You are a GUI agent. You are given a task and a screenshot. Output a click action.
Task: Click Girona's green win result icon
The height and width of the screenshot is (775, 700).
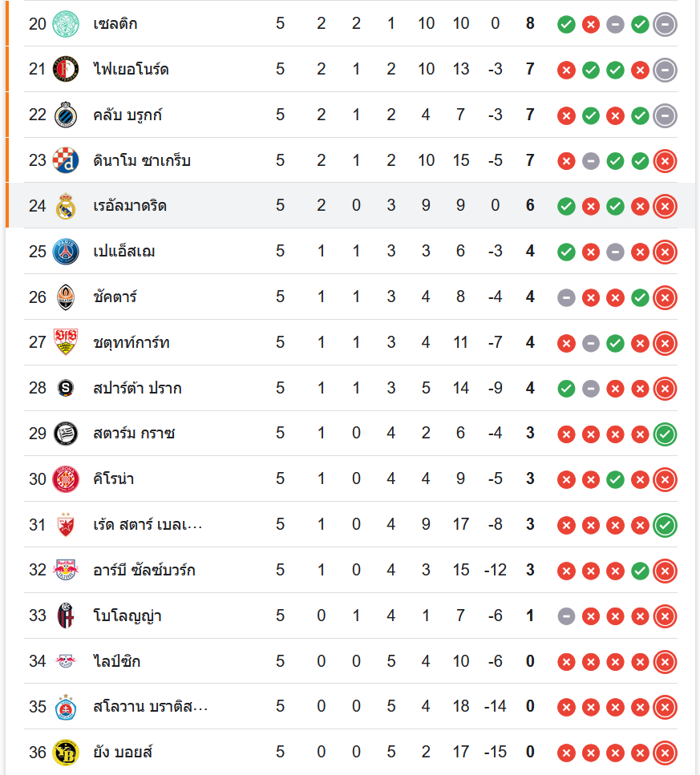615,480
